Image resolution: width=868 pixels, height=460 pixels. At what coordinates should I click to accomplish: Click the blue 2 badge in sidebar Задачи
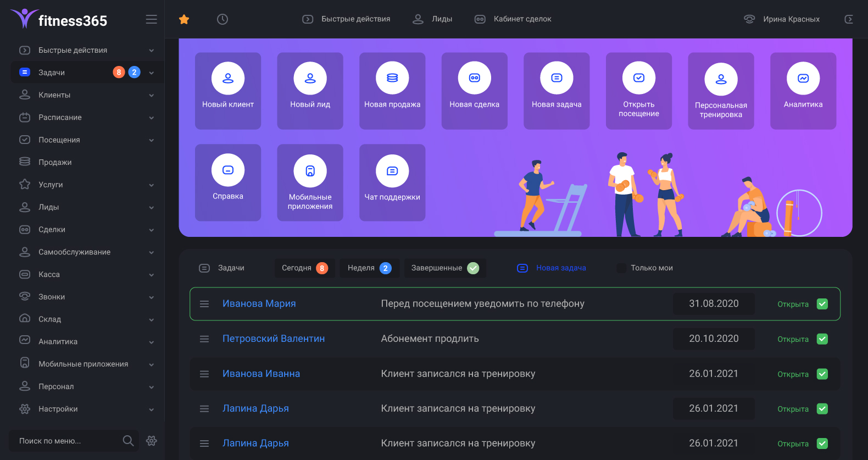tap(134, 72)
